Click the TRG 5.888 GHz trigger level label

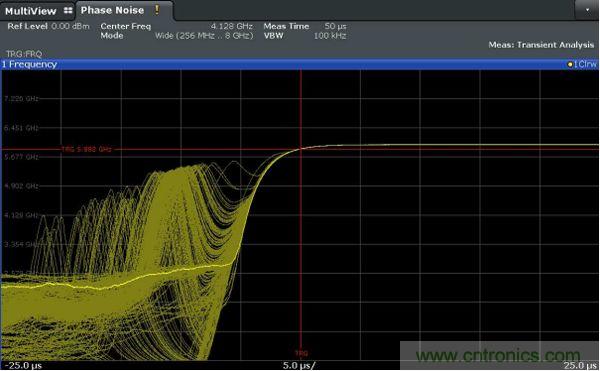[86, 149]
